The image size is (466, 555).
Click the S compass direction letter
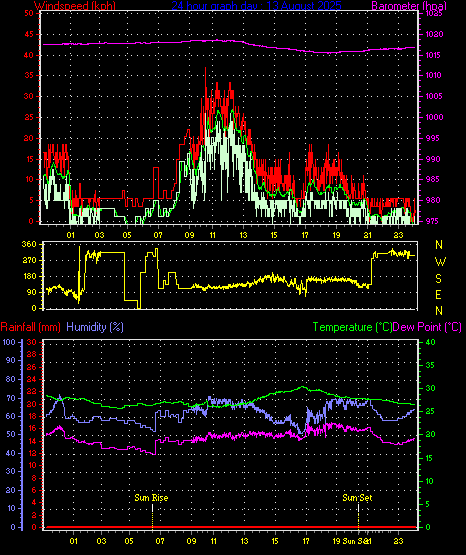[x=438, y=279]
